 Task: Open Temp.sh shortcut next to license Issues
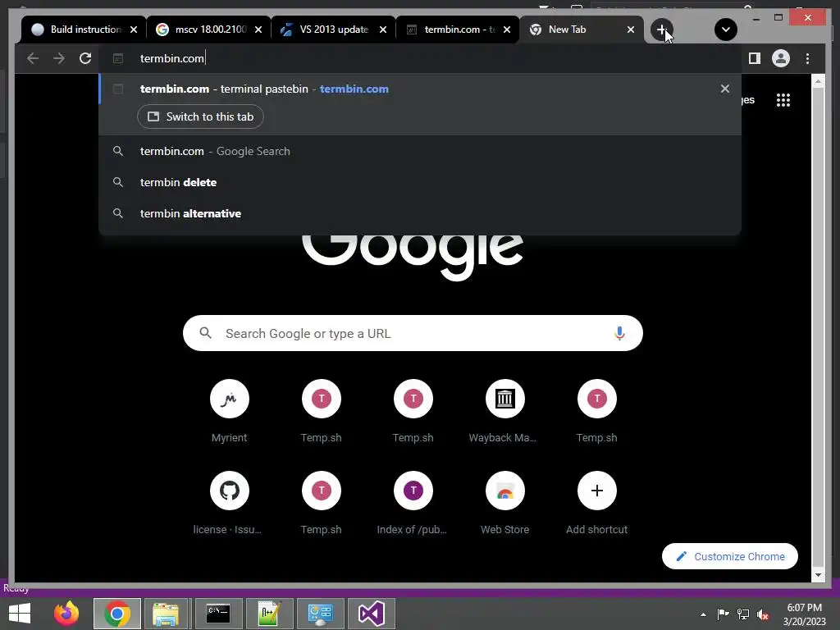(321, 503)
